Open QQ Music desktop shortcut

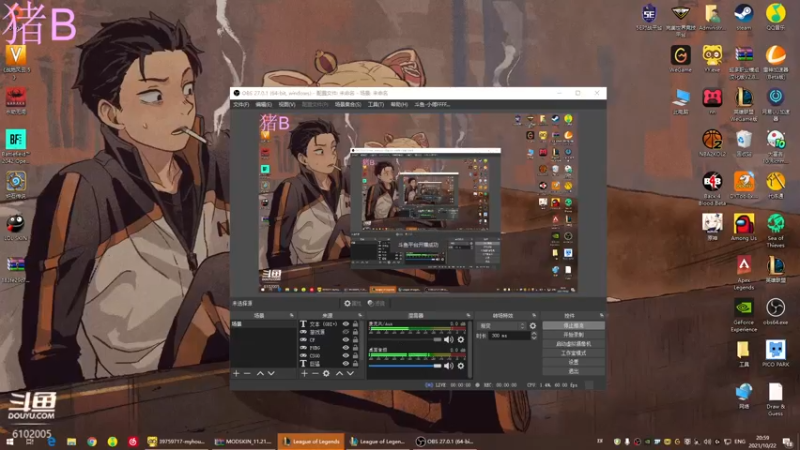776,17
